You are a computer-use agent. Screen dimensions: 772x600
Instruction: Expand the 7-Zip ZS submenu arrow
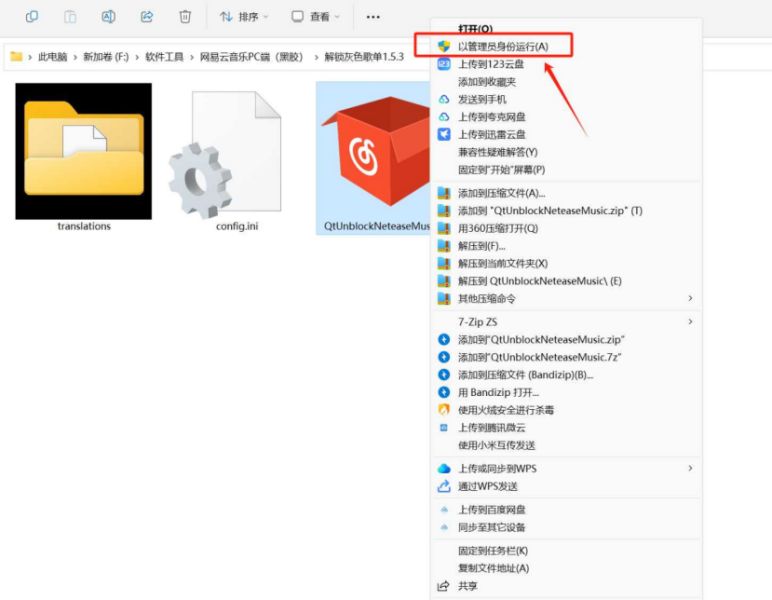pyautogui.click(x=690, y=321)
